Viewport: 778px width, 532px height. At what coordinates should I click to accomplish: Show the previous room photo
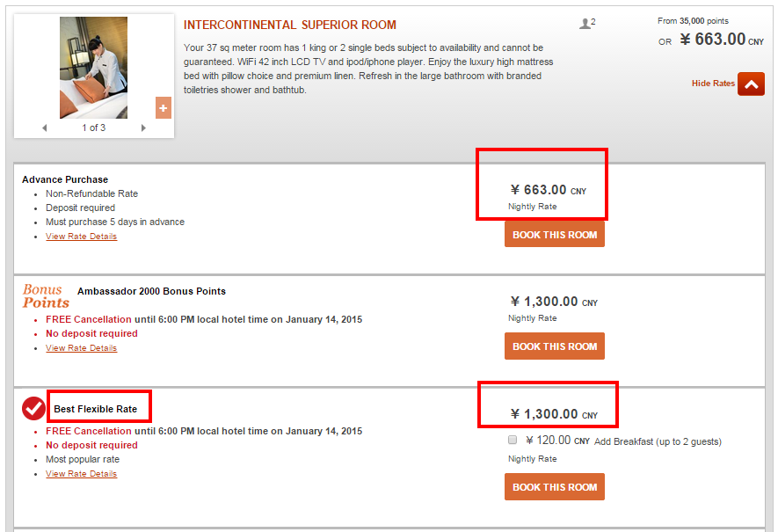(45, 128)
